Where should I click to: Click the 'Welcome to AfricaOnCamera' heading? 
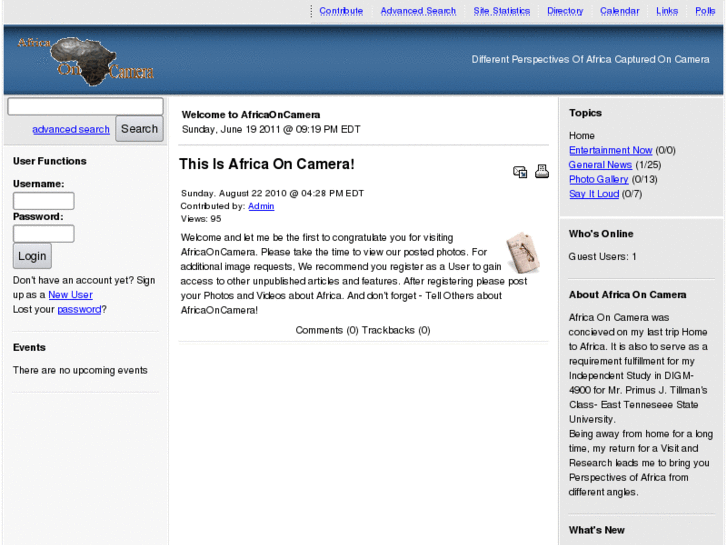click(251, 115)
